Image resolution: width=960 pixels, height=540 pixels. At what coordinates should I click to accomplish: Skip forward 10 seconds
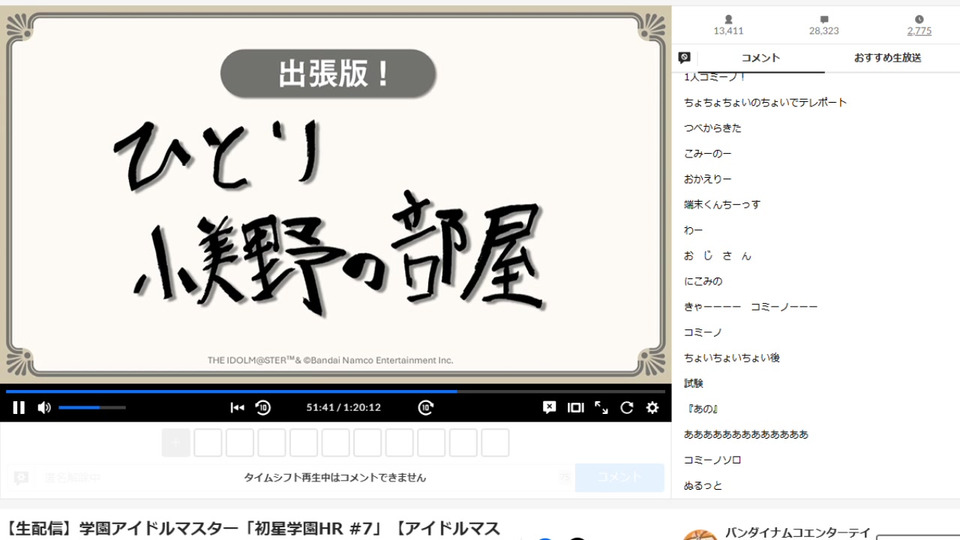(426, 408)
